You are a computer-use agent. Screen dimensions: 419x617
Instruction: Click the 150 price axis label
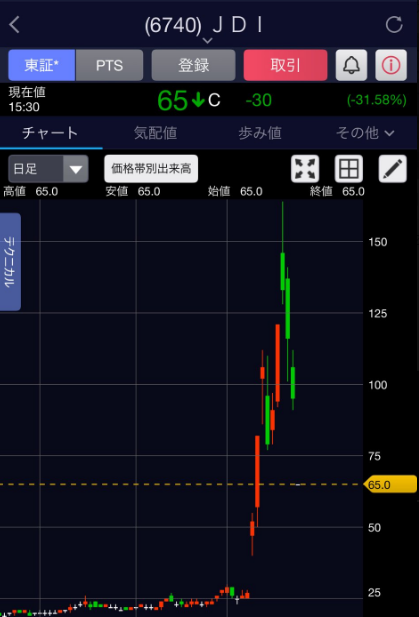click(378, 242)
